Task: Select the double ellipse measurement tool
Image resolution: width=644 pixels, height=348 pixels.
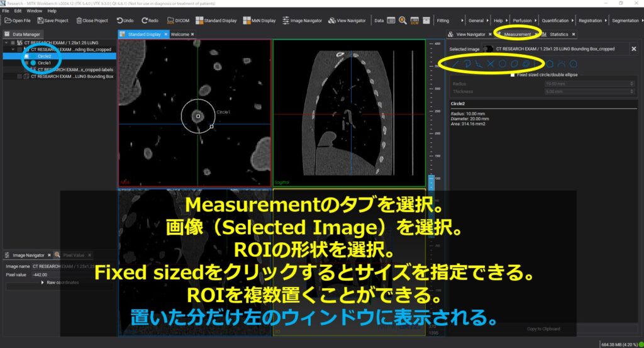Action: [x=526, y=64]
